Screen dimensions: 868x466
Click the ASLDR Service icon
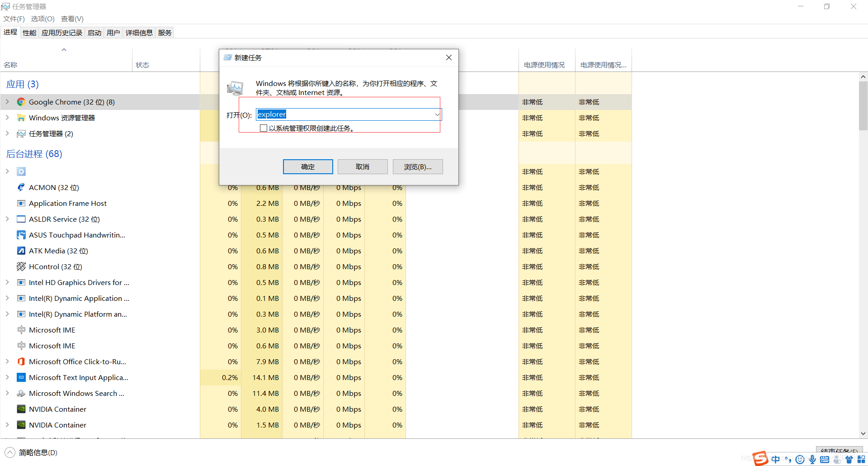pos(21,219)
